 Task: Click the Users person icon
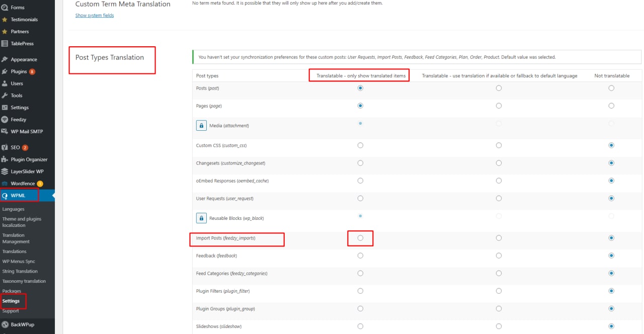[x=5, y=83]
